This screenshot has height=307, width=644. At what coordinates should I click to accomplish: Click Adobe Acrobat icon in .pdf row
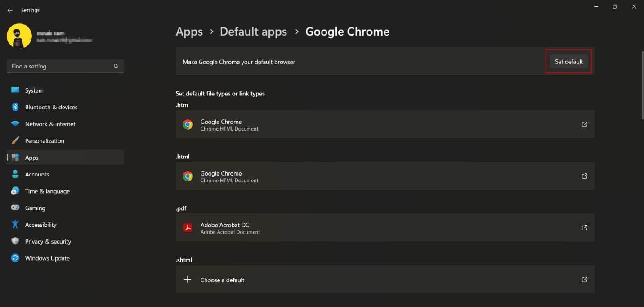tap(188, 228)
